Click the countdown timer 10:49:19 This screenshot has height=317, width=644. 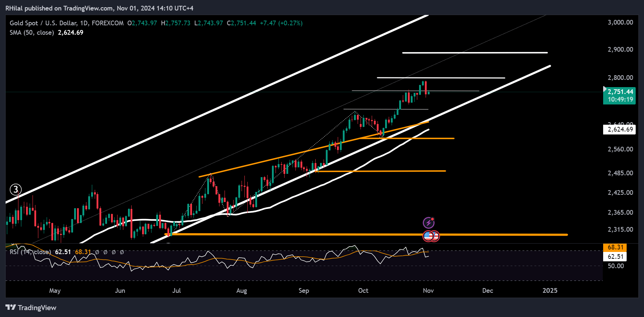[620, 99]
